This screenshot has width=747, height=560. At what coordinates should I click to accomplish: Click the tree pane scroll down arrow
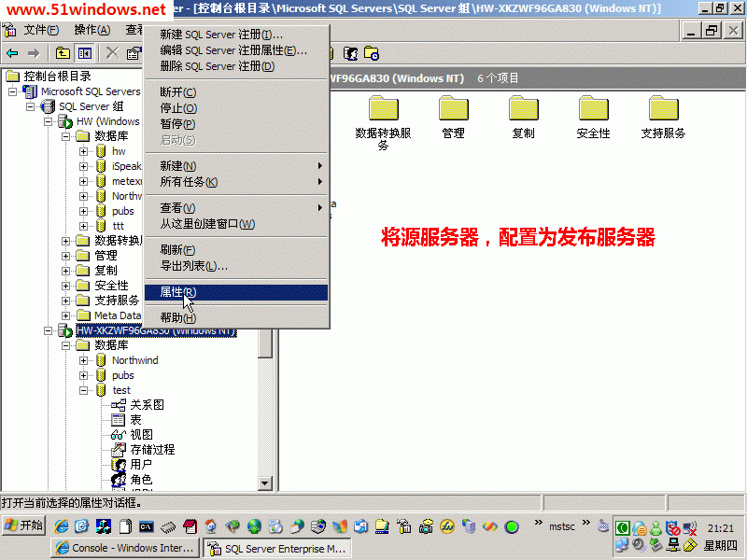pos(265,483)
